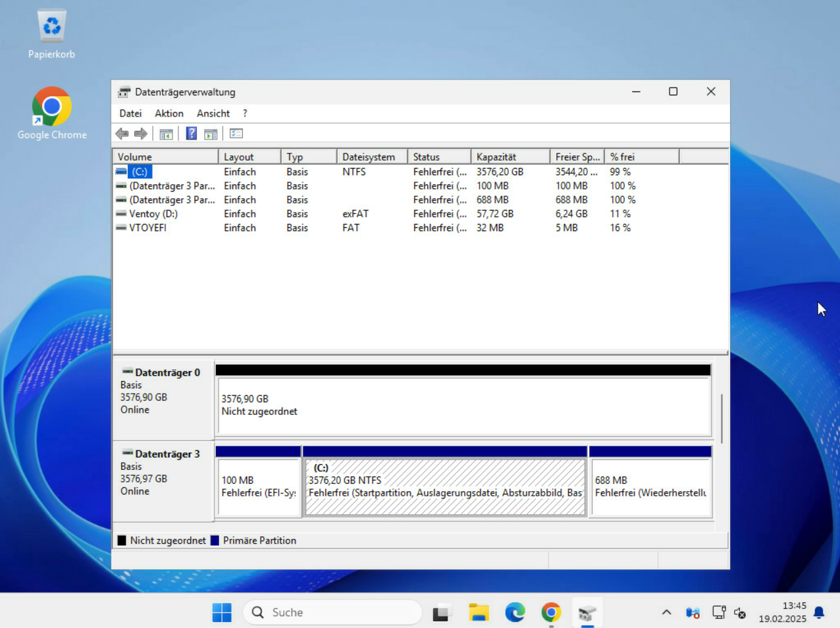Click the Back arrow toolbar icon

(122, 134)
